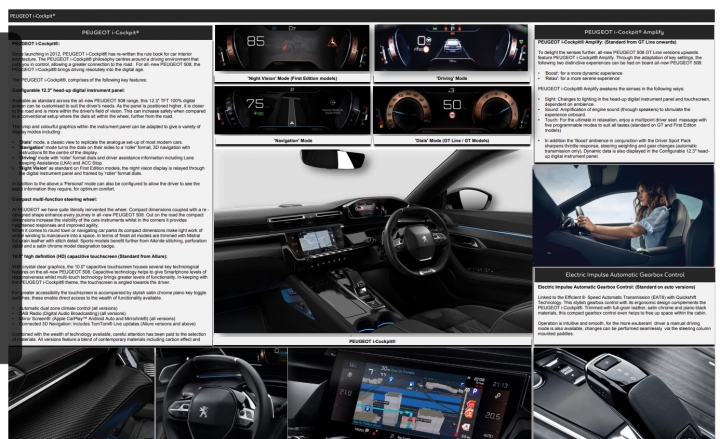
Task: Click the left column 'PEUGEOT i-Cockpit®' section header
Action: (110, 33)
